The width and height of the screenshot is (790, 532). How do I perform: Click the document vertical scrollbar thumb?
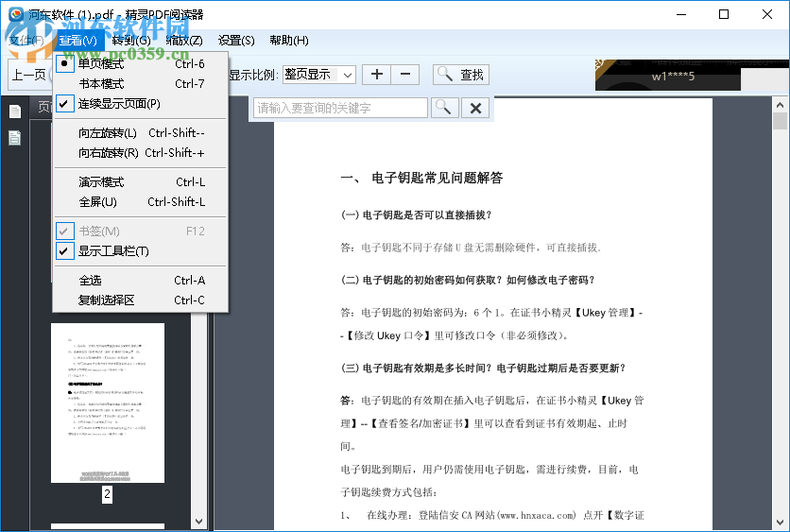tap(780, 121)
